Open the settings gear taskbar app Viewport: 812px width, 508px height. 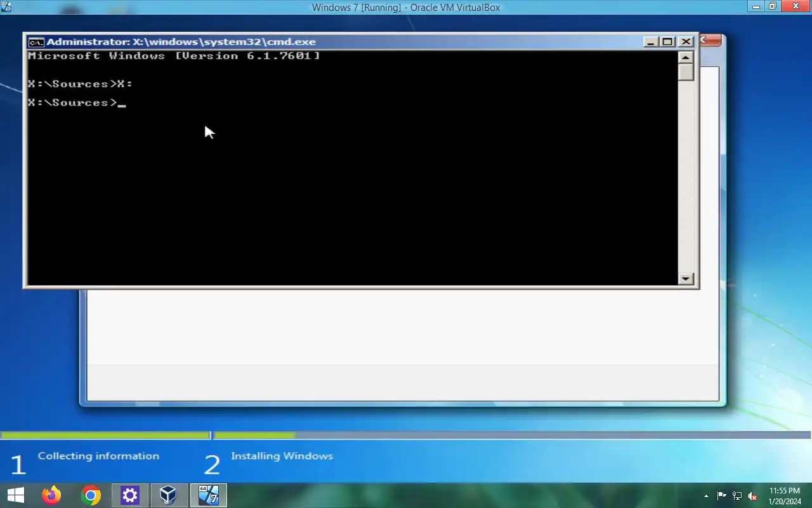point(130,495)
